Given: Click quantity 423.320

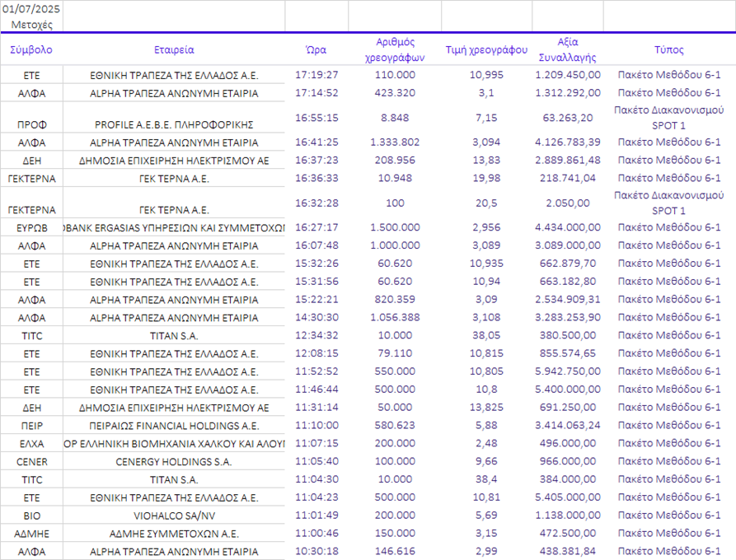Looking at the screenshot, I should point(395,93).
